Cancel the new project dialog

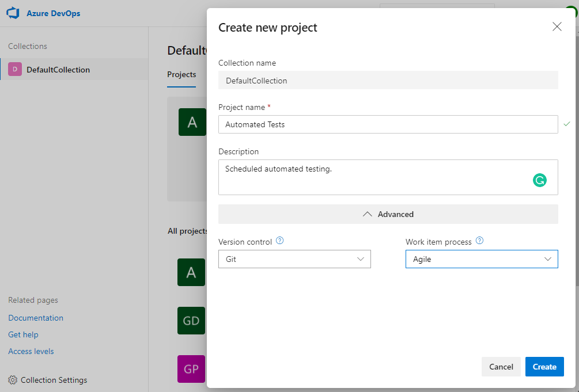tap(501, 367)
